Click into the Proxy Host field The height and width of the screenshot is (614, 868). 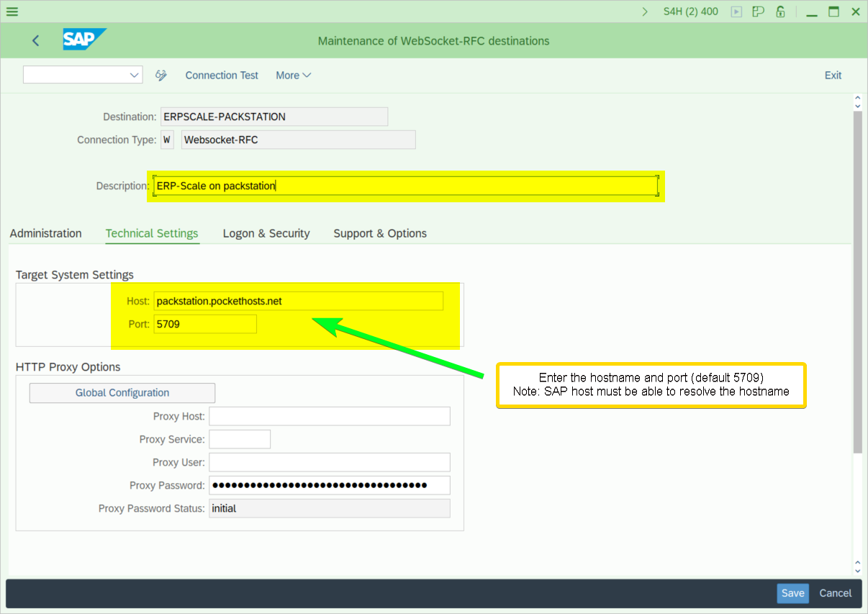[x=329, y=416]
